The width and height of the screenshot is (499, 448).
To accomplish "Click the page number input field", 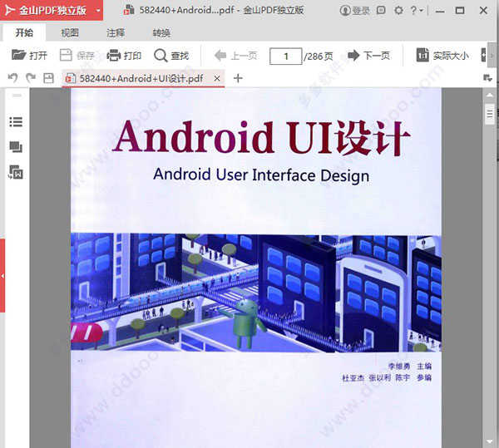I will click(285, 57).
